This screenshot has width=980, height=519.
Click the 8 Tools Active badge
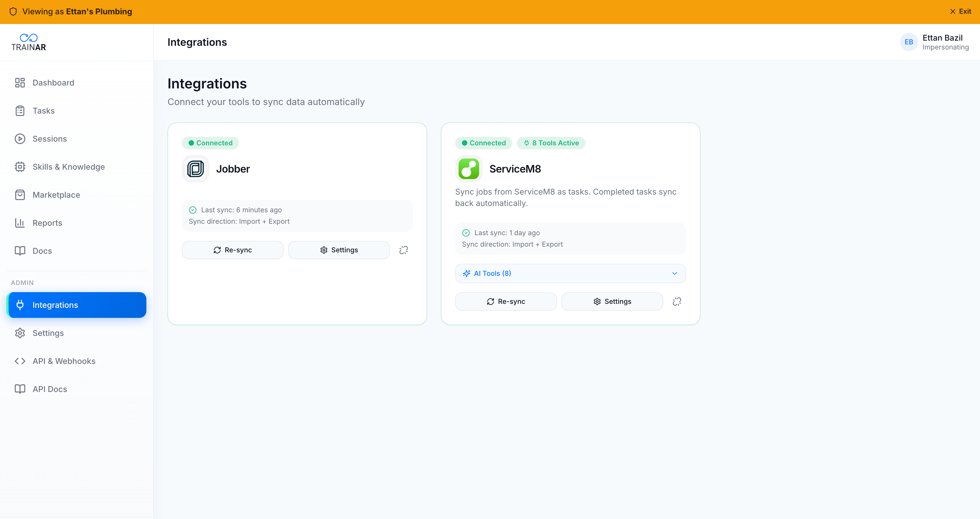click(x=551, y=143)
